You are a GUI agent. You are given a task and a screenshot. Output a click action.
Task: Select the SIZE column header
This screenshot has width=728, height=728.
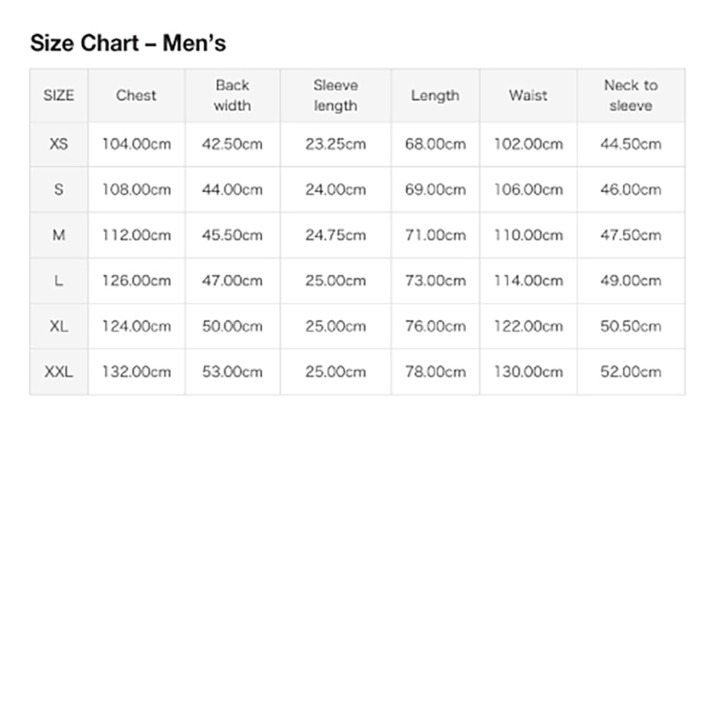click(x=59, y=95)
